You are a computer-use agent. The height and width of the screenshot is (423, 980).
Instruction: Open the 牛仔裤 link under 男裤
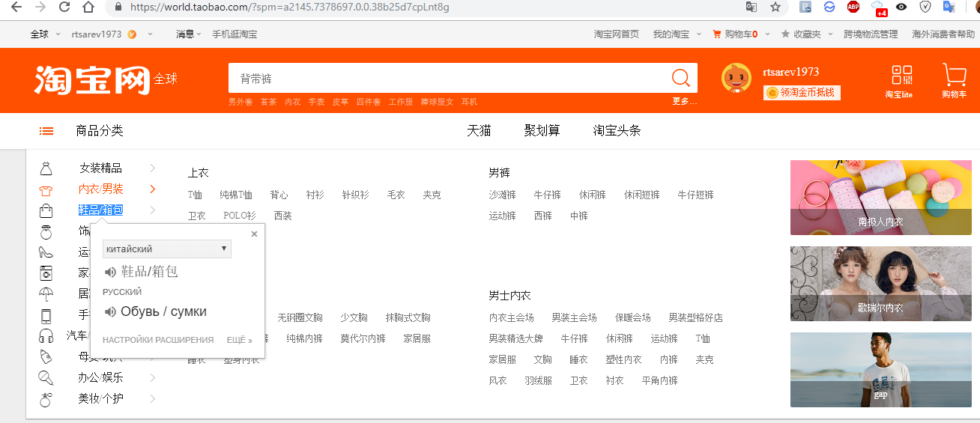click(547, 195)
